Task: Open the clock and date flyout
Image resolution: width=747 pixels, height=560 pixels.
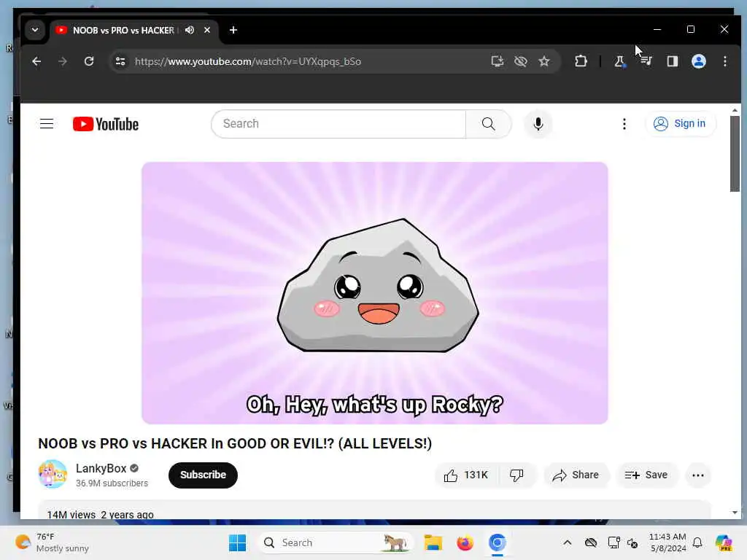Action: click(x=667, y=542)
